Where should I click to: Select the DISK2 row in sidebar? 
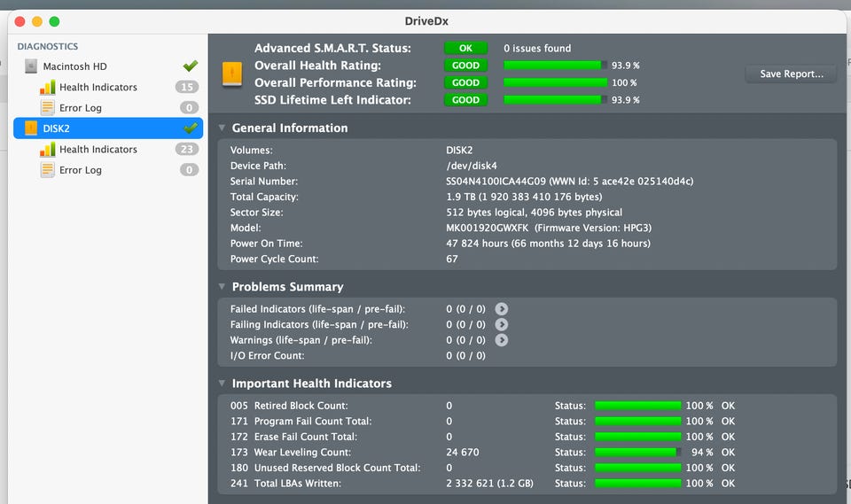point(108,128)
